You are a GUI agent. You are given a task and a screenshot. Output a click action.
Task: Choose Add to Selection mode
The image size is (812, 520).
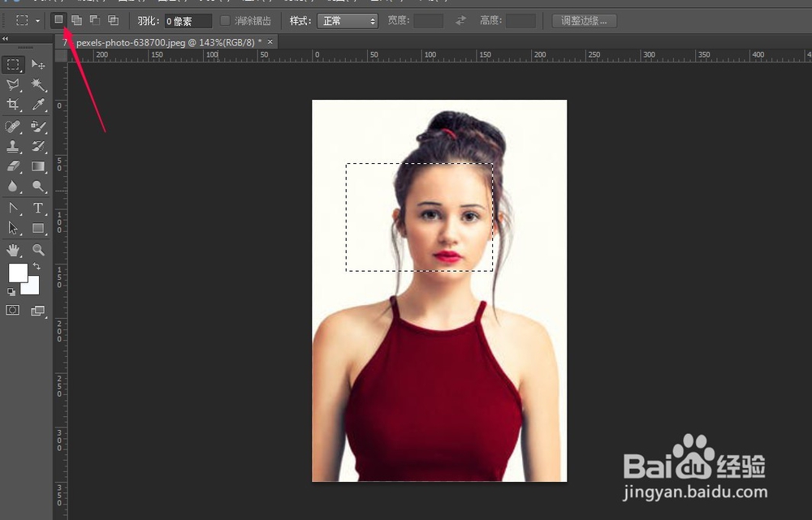pyautogui.click(x=76, y=20)
